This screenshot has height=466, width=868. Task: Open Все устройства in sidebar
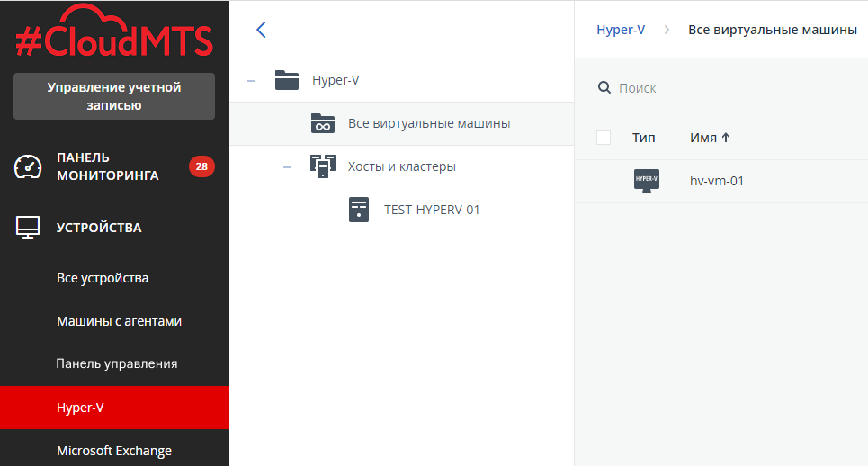point(103,278)
